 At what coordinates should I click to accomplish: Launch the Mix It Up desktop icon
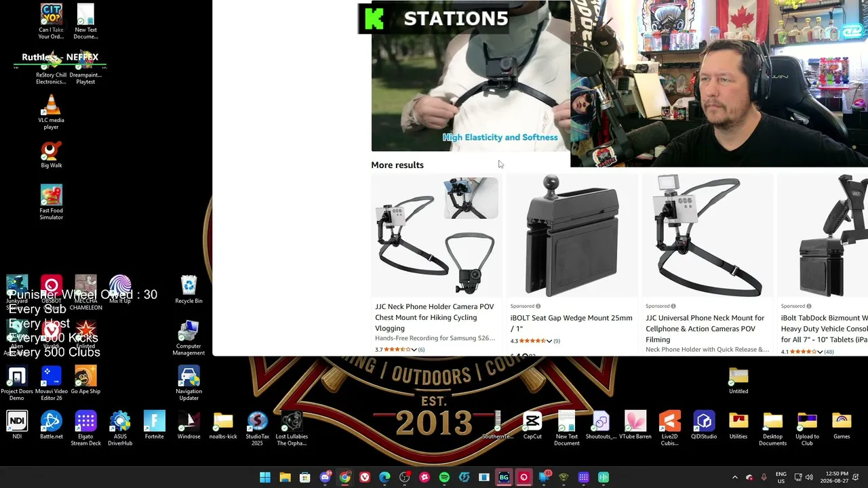coord(120,289)
